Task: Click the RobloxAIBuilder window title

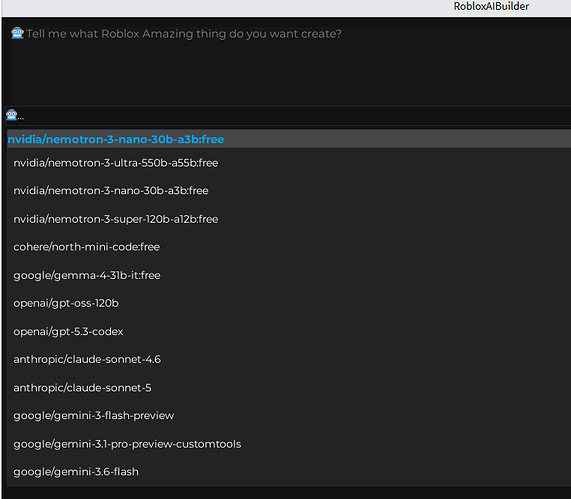Action: point(491,6)
